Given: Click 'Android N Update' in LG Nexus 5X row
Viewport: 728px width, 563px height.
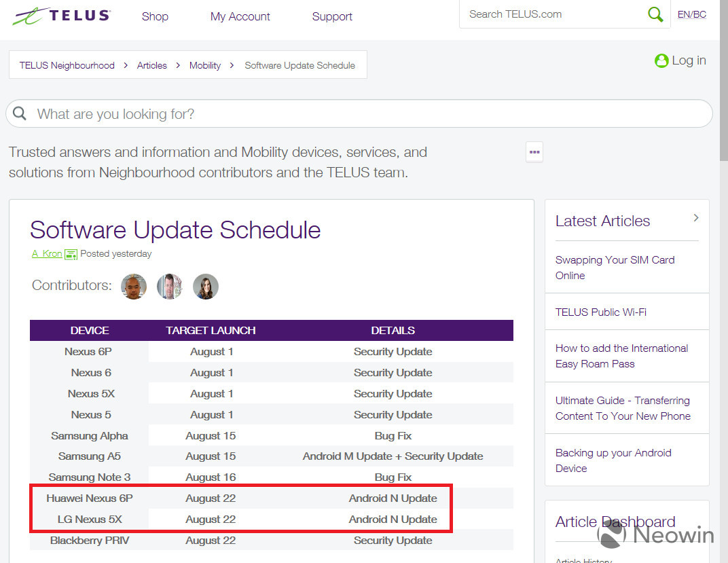Looking at the screenshot, I should click(x=393, y=520).
